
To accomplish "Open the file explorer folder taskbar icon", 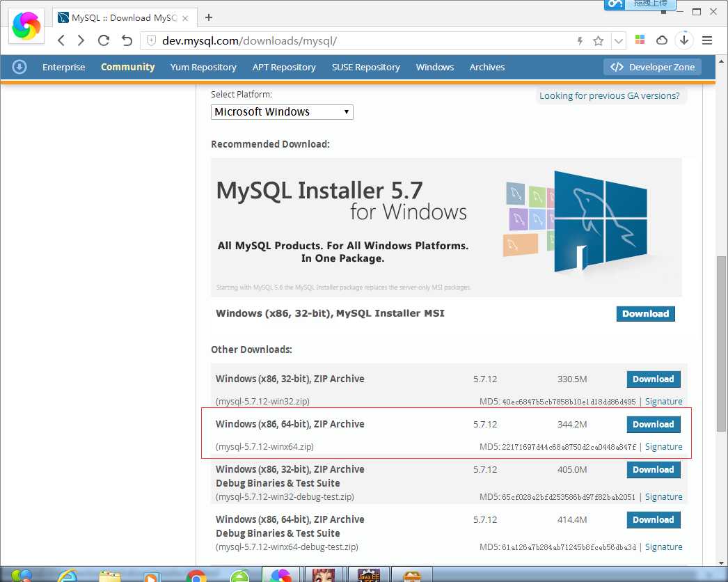I will (x=110, y=576).
